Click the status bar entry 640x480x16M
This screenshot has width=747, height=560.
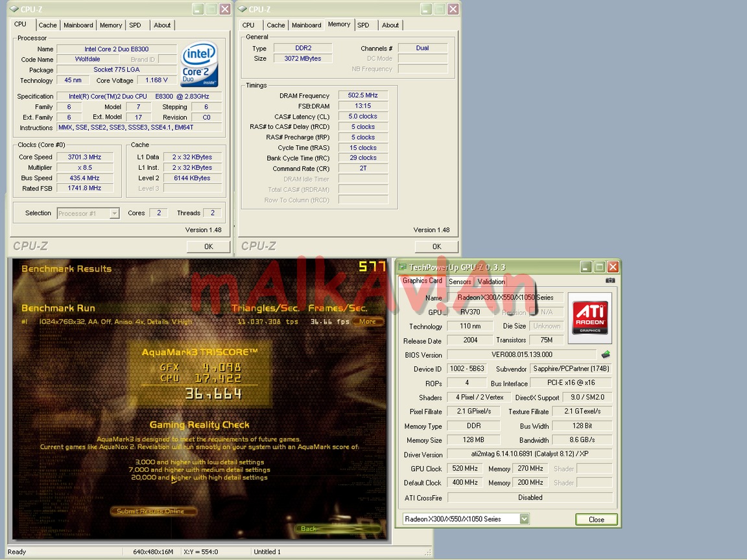(153, 552)
